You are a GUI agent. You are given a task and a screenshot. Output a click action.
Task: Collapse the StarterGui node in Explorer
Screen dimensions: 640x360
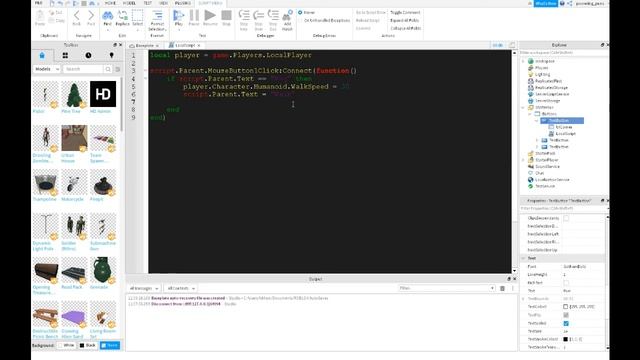[523, 107]
